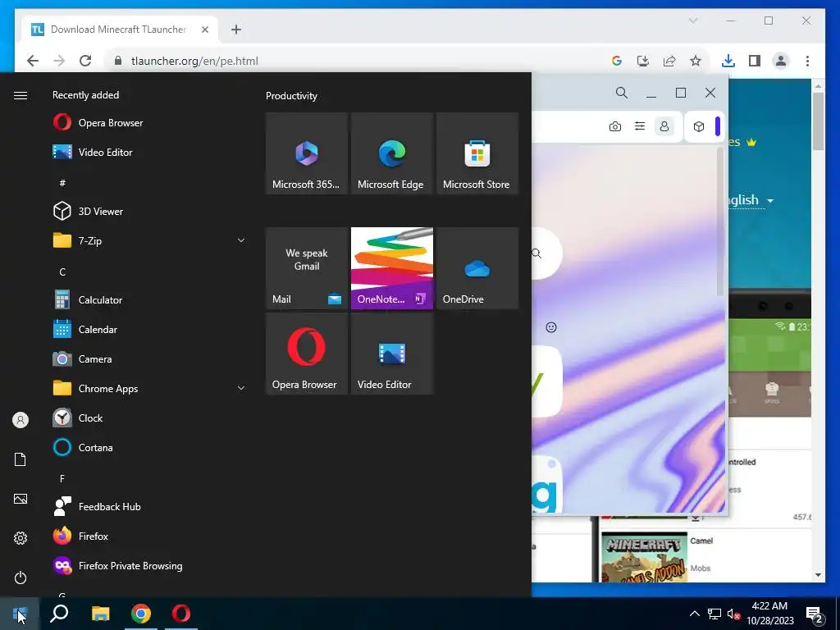840x630 pixels.
Task: Bookmark this page with star icon
Action: [x=696, y=61]
